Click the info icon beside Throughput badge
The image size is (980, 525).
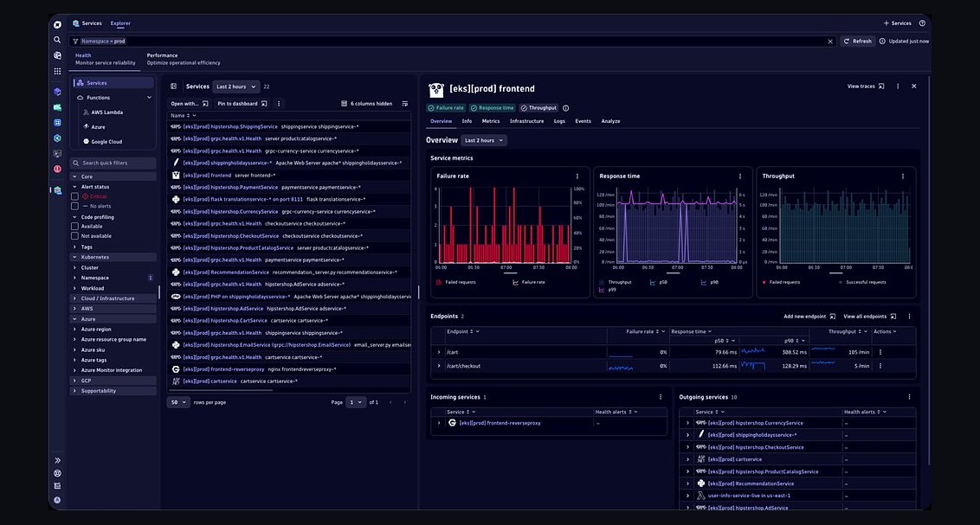pyautogui.click(x=565, y=108)
